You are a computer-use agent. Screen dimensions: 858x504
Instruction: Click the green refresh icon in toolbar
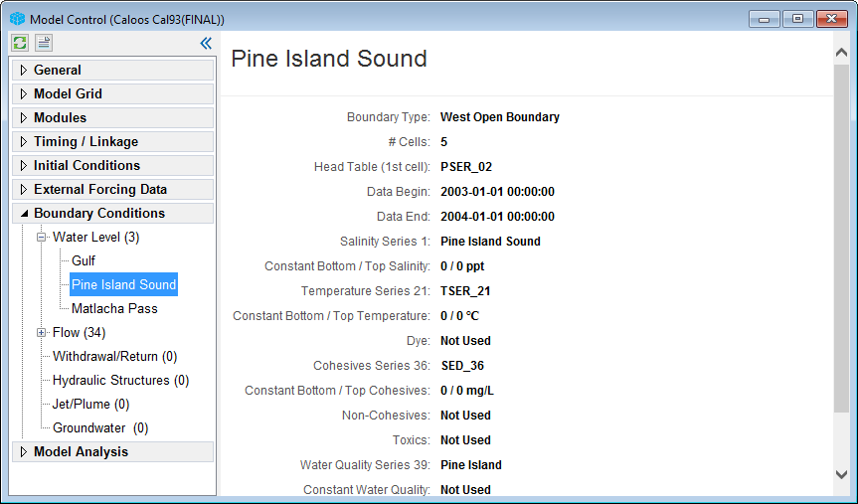tap(20, 43)
